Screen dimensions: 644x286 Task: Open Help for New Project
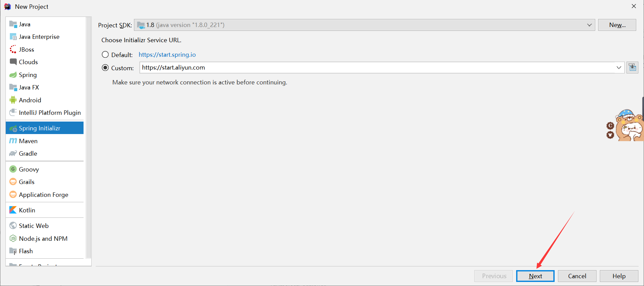pos(619,276)
